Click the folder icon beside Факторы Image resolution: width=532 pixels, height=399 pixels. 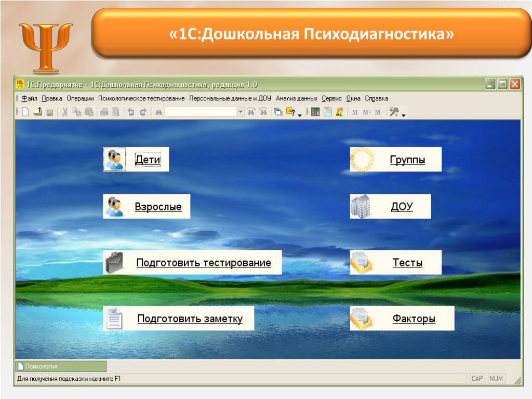pyautogui.click(x=362, y=318)
